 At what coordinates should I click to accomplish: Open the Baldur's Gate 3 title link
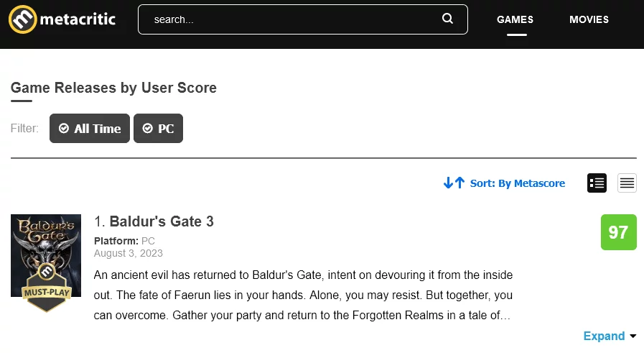point(162,221)
